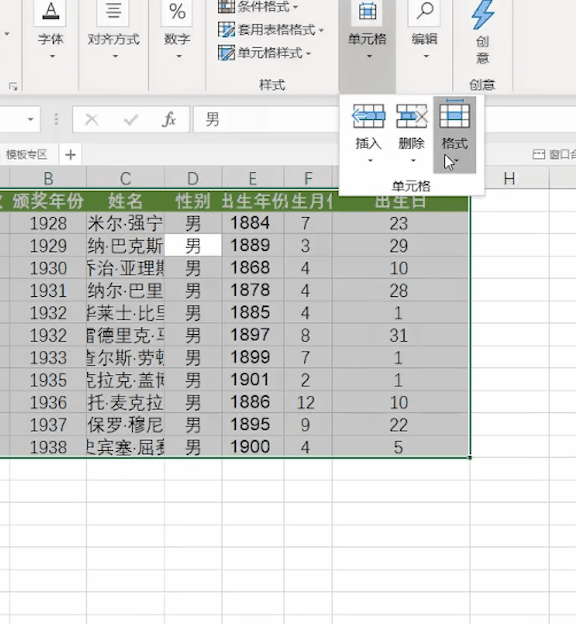Click name cell 纳尔·巴里
The image size is (576, 624).
pyautogui.click(x=125, y=291)
